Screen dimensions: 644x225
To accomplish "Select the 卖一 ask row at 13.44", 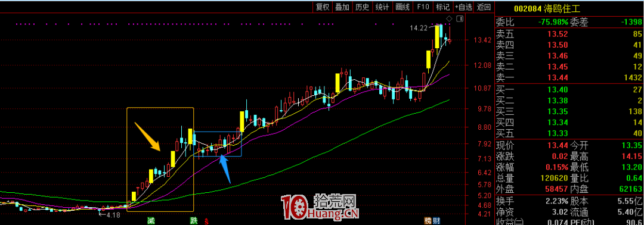I will click(569, 78).
